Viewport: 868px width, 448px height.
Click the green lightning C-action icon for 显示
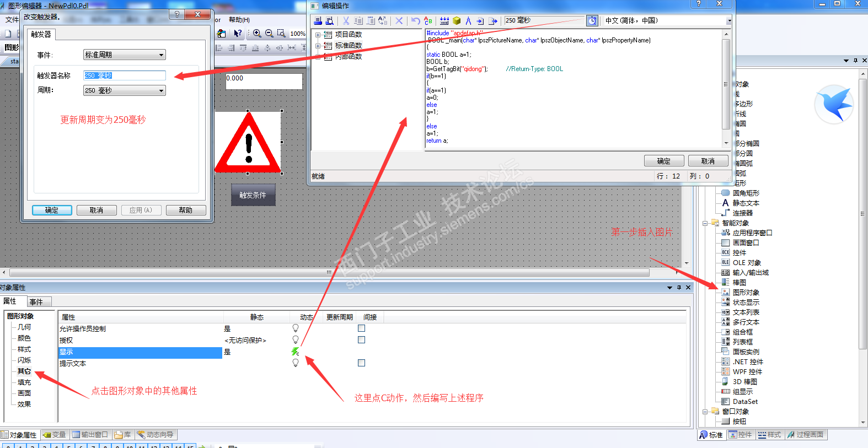point(296,352)
